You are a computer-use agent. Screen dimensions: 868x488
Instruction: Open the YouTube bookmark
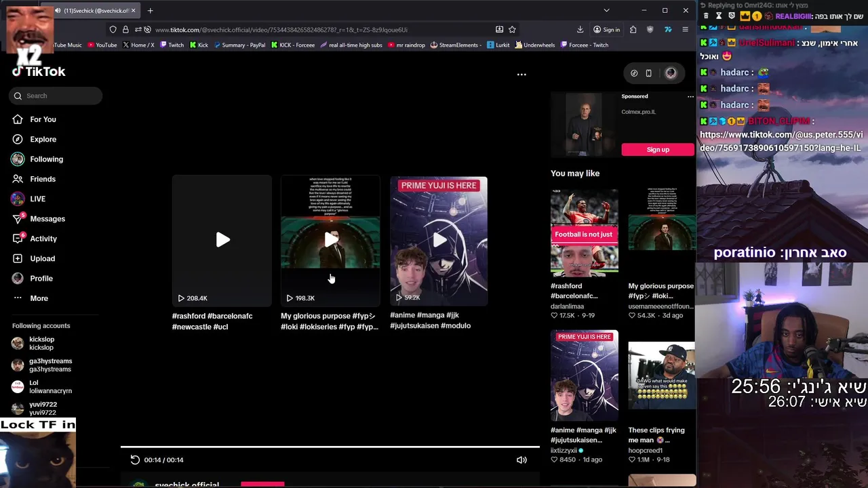click(x=101, y=45)
